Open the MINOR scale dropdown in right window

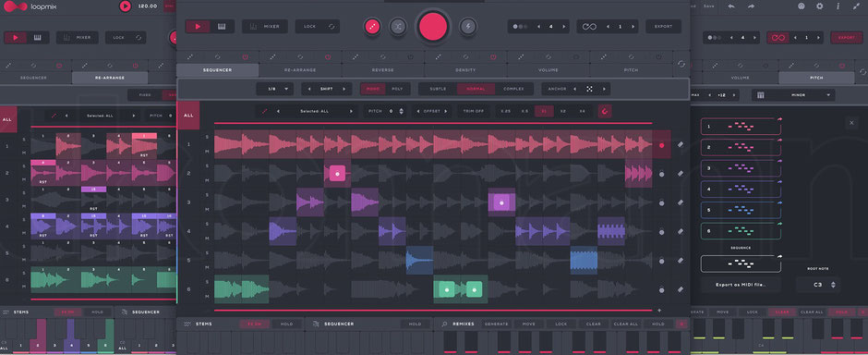click(794, 95)
